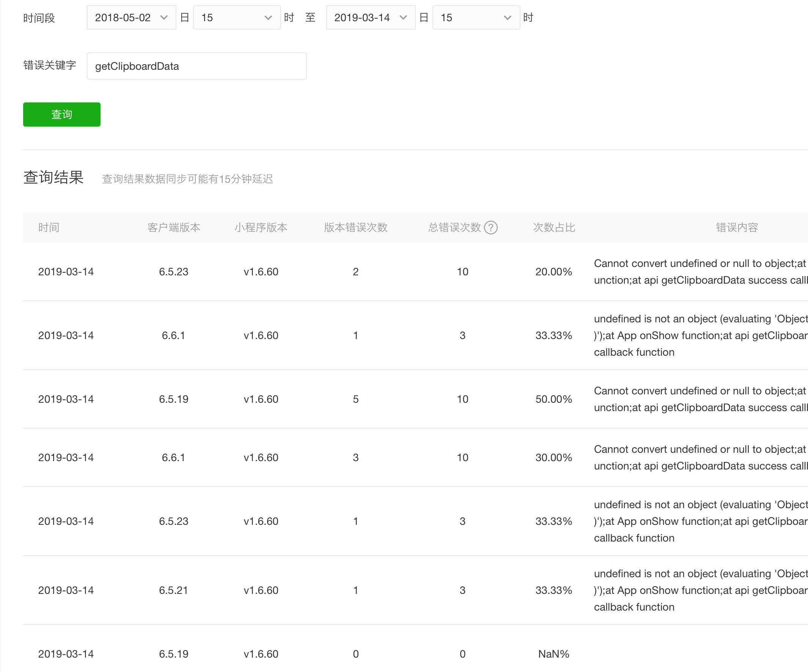Image resolution: width=808 pixels, height=672 pixels.
Task: Click the 客户端版本 column header
Action: click(x=173, y=227)
